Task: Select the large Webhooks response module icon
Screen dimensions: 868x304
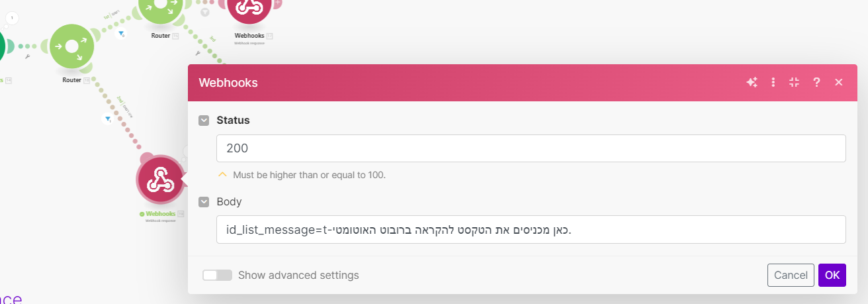Action: click(x=159, y=180)
